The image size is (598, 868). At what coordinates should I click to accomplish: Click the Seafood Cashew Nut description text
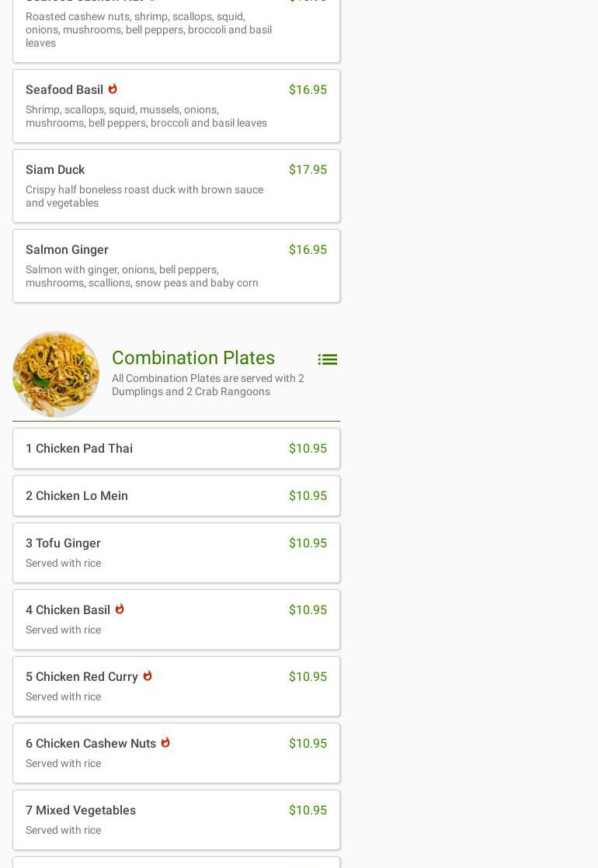(x=148, y=30)
